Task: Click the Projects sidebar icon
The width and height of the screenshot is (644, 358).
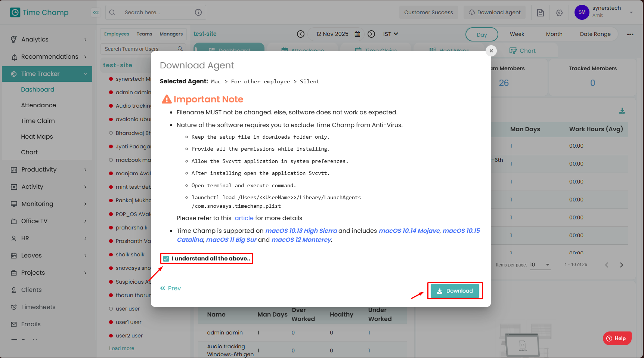Action: point(14,273)
